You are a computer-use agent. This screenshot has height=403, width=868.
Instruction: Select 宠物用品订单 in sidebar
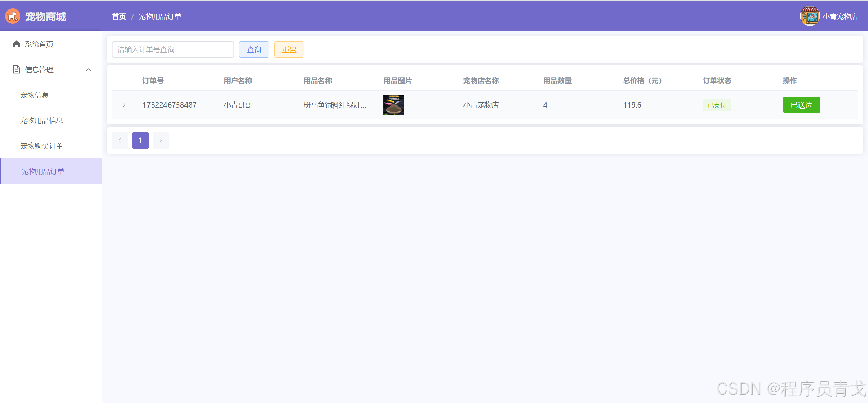pyautogui.click(x=43, y=171)
